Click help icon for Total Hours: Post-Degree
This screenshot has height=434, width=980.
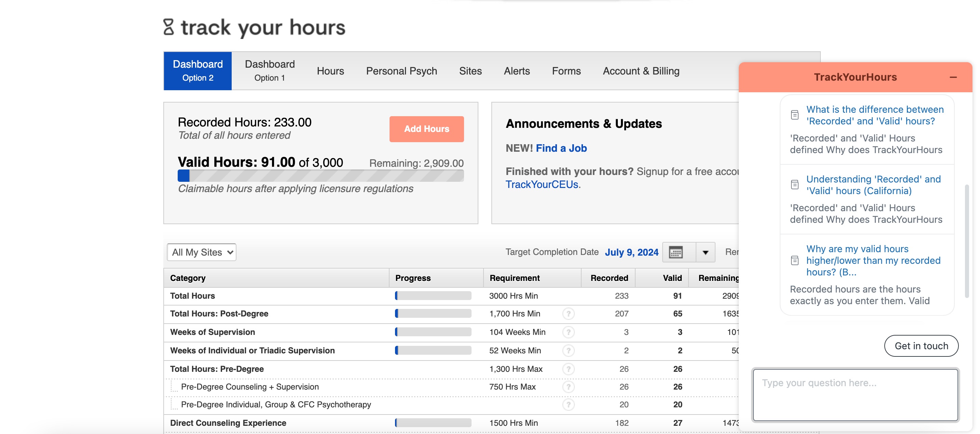click(568, 314)
